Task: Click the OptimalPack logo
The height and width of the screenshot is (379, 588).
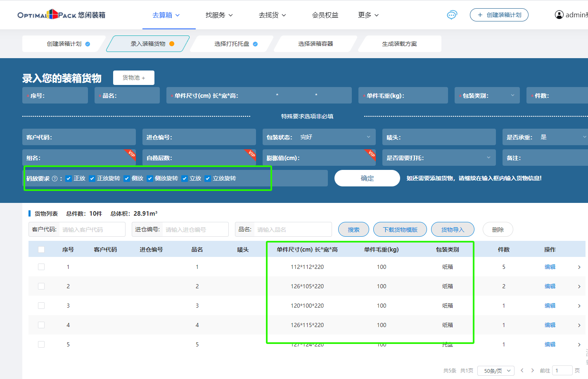Action: pyautogui.click(x=62, y=15)
